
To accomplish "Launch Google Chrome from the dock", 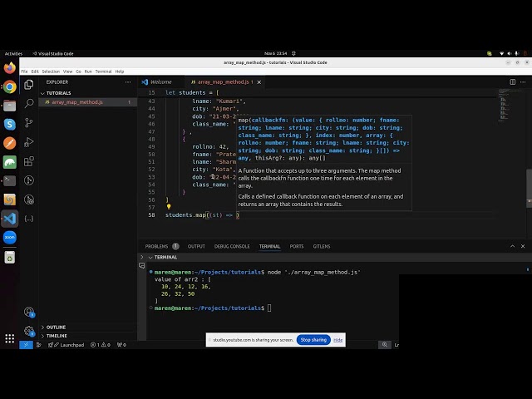I will point(9,86).
